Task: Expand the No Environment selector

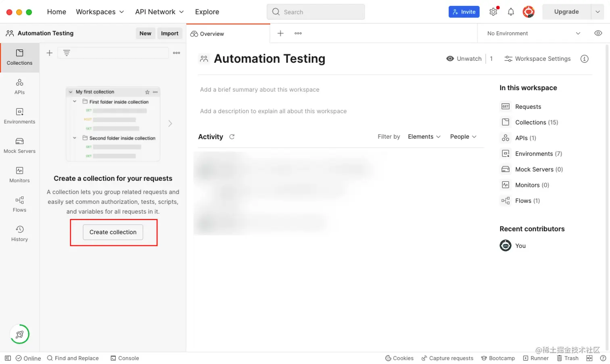Action: tap(534, 33)
